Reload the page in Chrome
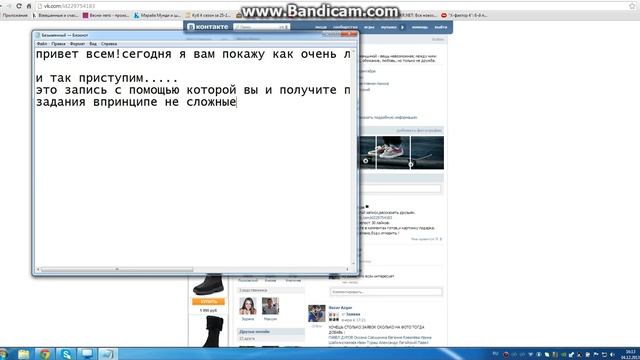The height and width of the screenshot is (360, 640). [x=19, y=6]
